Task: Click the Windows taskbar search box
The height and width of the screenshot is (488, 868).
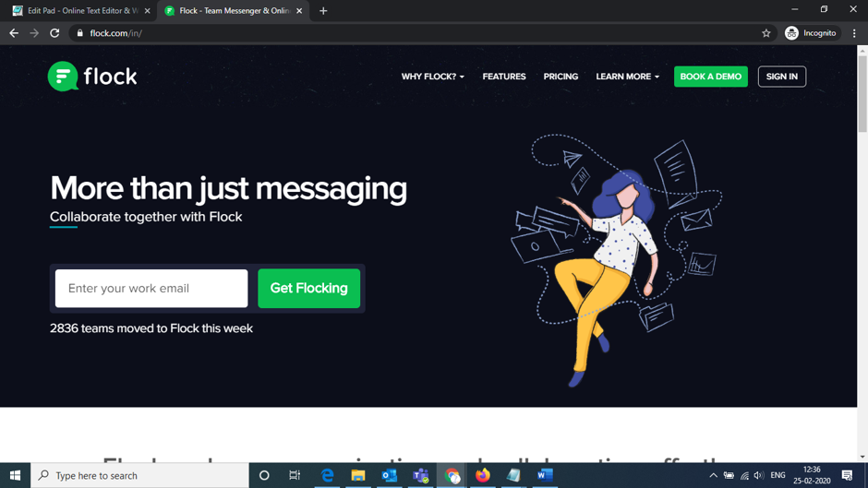Action: point(139,475)
